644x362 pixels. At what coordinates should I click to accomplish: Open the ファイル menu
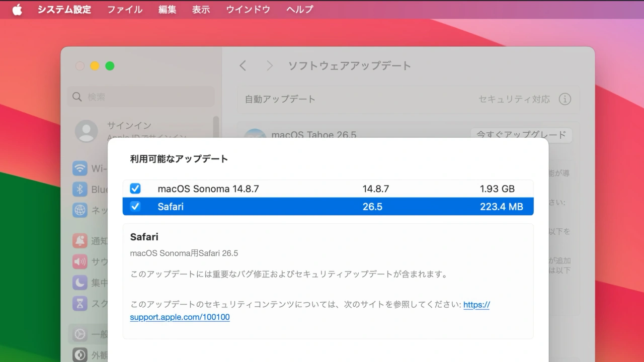point(125,10)
